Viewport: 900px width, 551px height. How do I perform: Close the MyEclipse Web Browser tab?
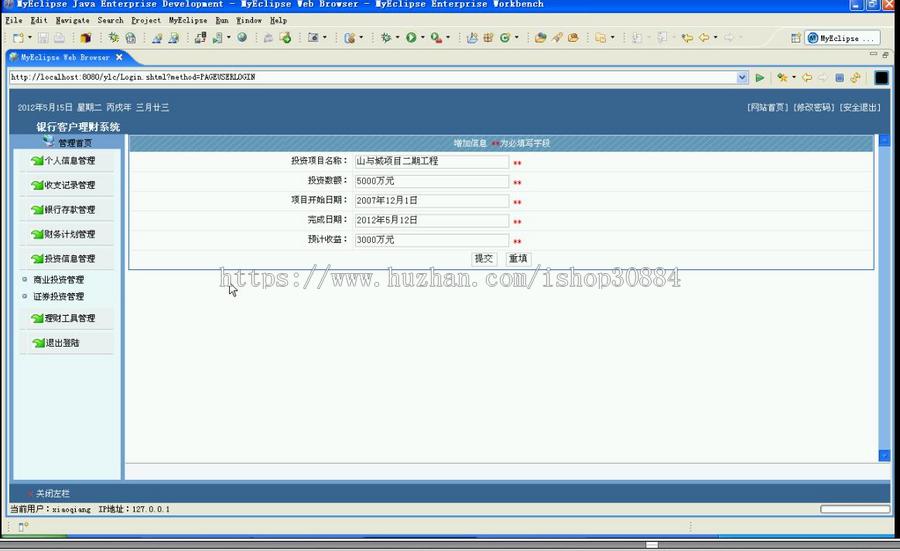[x=119, y=57]
